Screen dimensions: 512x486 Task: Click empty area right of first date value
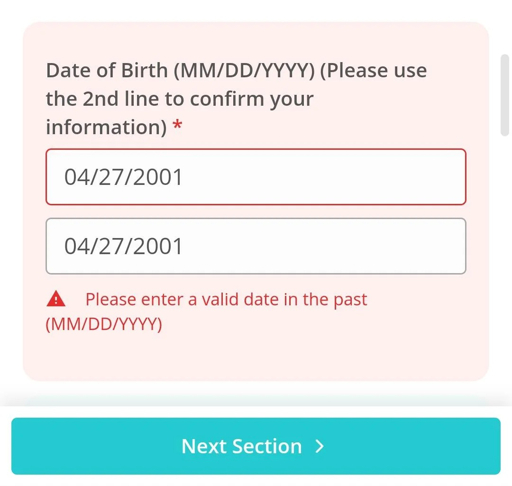[x=323, y=177]
